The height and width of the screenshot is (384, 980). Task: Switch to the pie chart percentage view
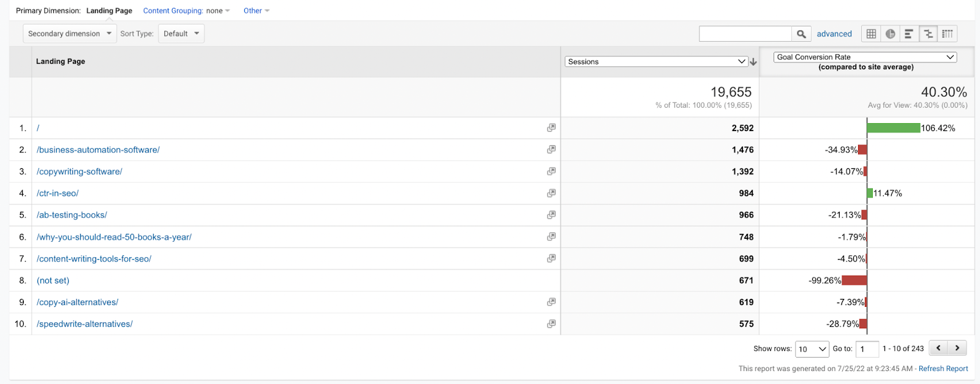pos(890,34)
